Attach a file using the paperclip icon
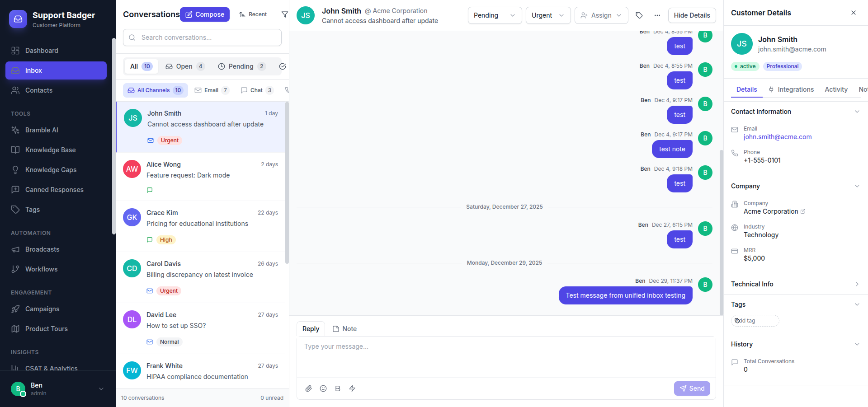This screenshot has height=407, width=868. coord(309,388)
